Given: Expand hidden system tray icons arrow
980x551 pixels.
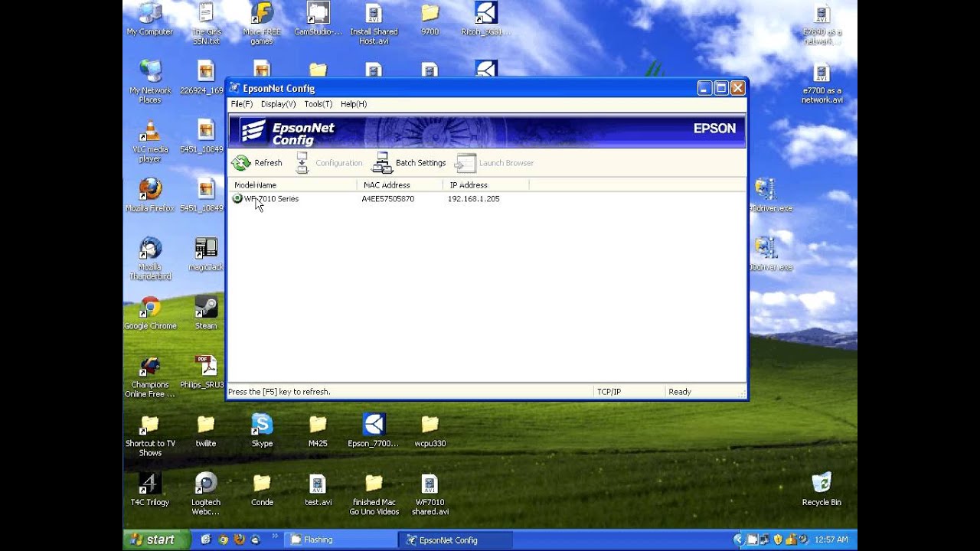Looking at the screenshot, I should click(x=738, y=540).
